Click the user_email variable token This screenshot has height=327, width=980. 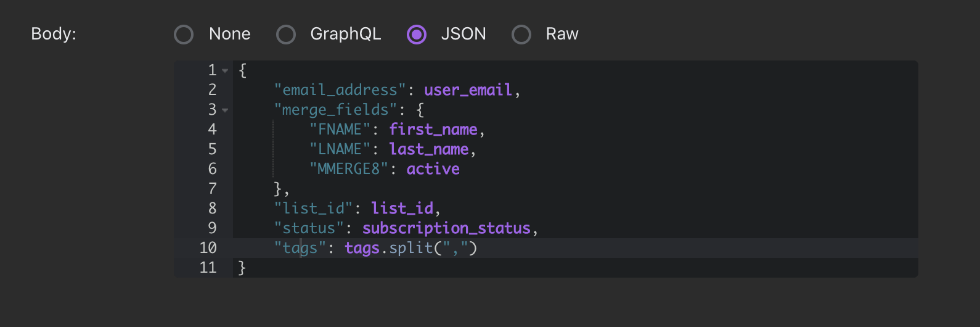468,90
